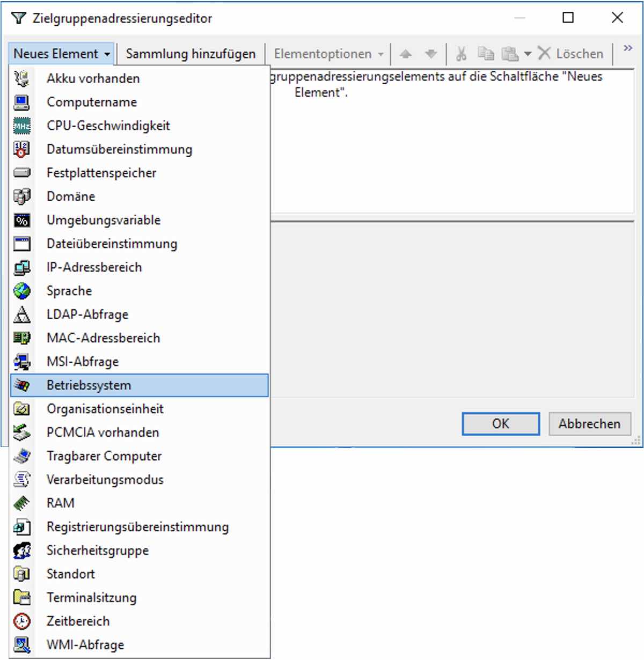Pick Sicherheitsgruppe from the element list
The height and width of the screenshot is (660, 644).
pyautogui.click(x=98, y=551)
